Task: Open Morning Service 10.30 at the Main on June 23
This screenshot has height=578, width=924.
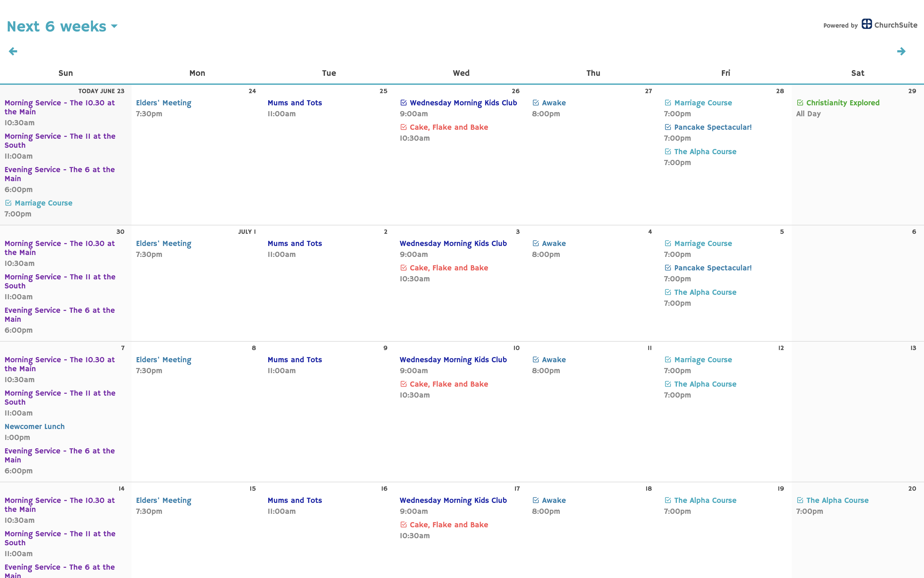Action: pyautogui.click(x=60, y=108)
